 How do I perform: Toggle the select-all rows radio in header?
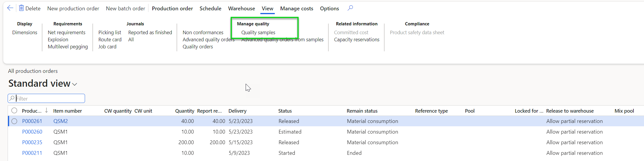tap(14, 111)
